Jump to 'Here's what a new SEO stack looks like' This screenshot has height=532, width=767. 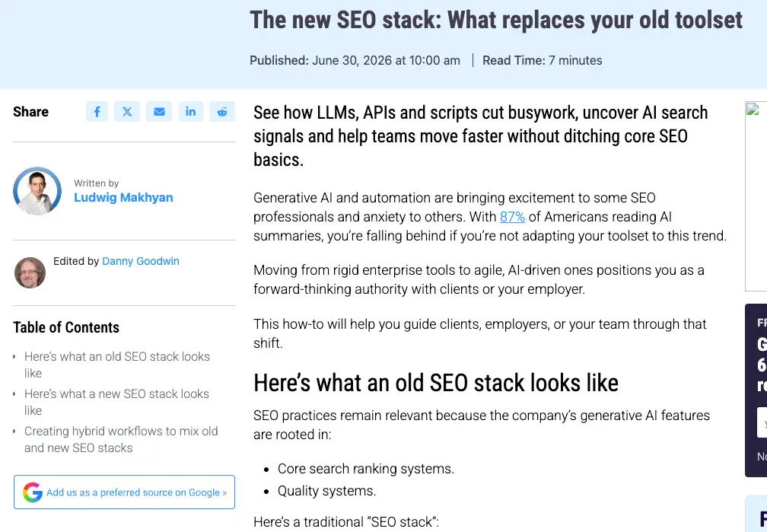click(x=116, y=402)
